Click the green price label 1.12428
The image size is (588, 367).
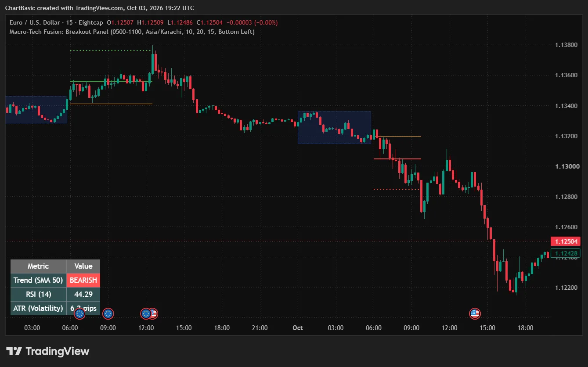pyautogui.click(x=566, y=253)
